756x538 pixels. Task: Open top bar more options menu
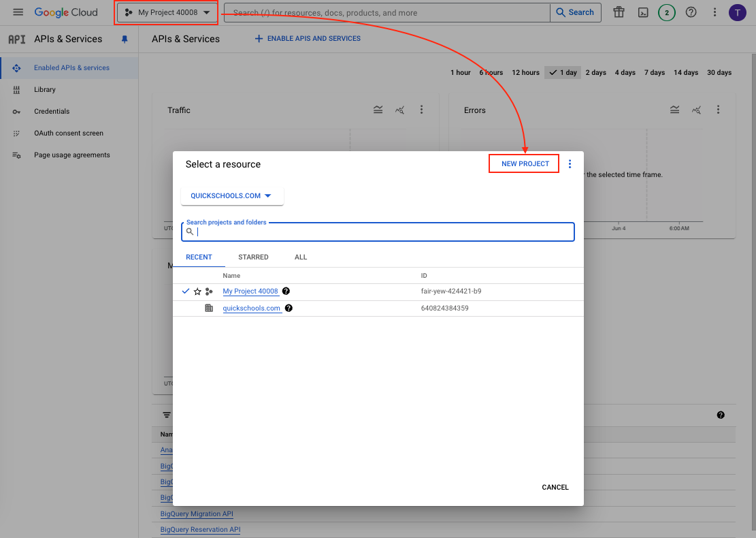click(x=714, y=12)
